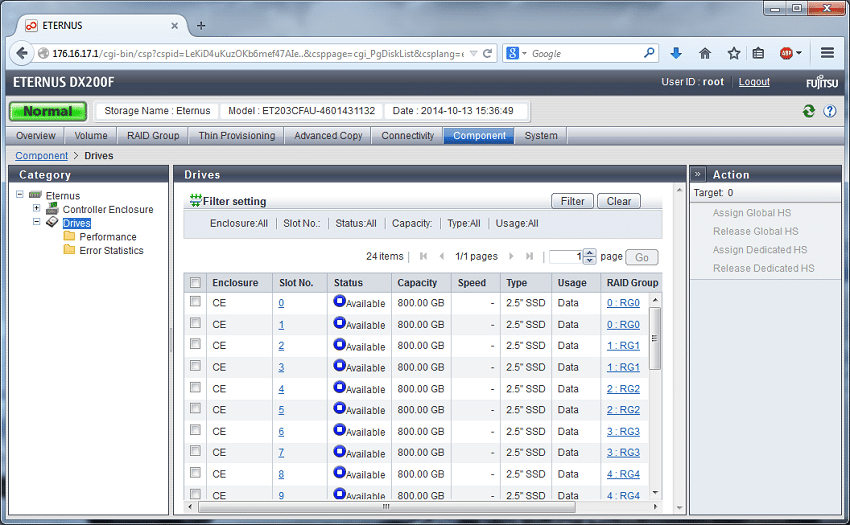The height and width of the screenshot is (525, 850).
Task: Log out via the Logout link
Action: 754,81
